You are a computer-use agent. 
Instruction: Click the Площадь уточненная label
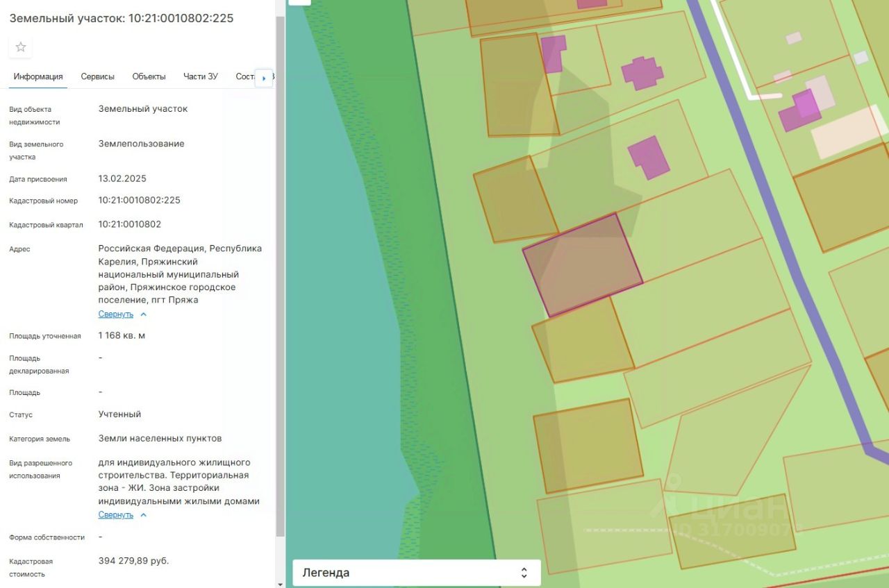[45, 336]
